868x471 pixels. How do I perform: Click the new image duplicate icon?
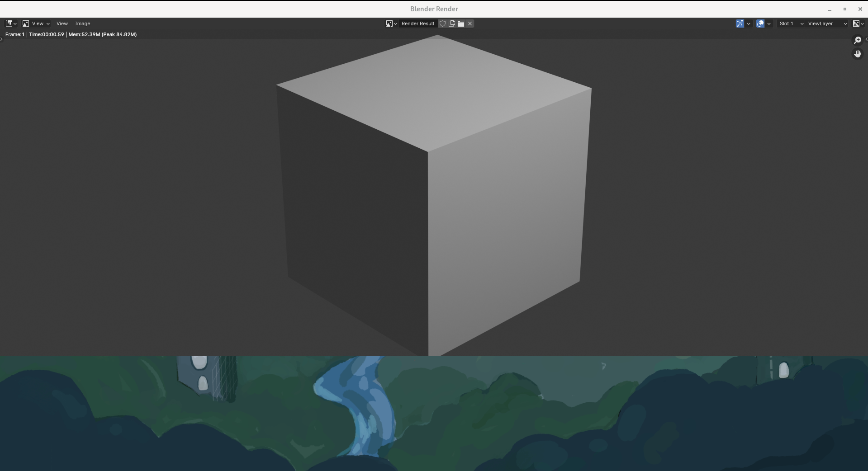451,24
